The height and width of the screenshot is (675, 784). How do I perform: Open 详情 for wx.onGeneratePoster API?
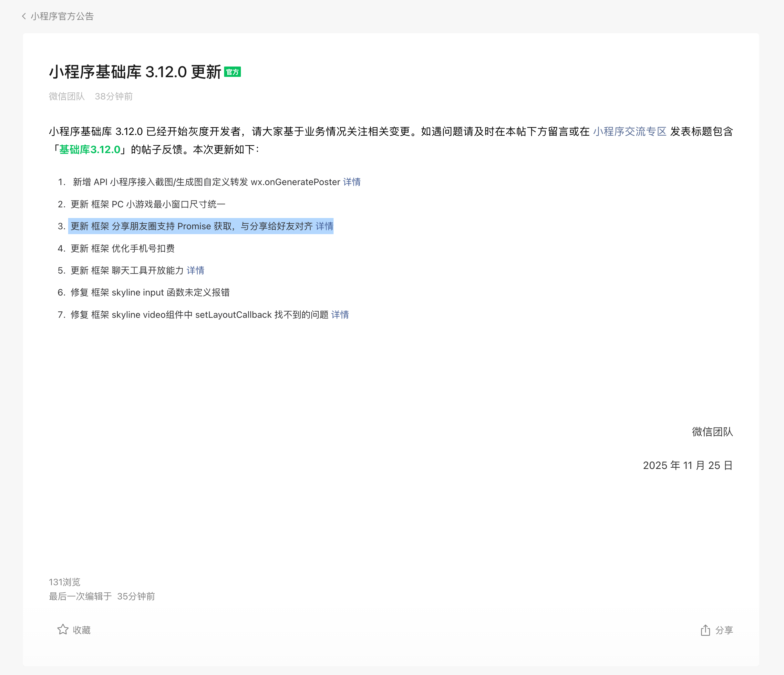pos(352,182)
